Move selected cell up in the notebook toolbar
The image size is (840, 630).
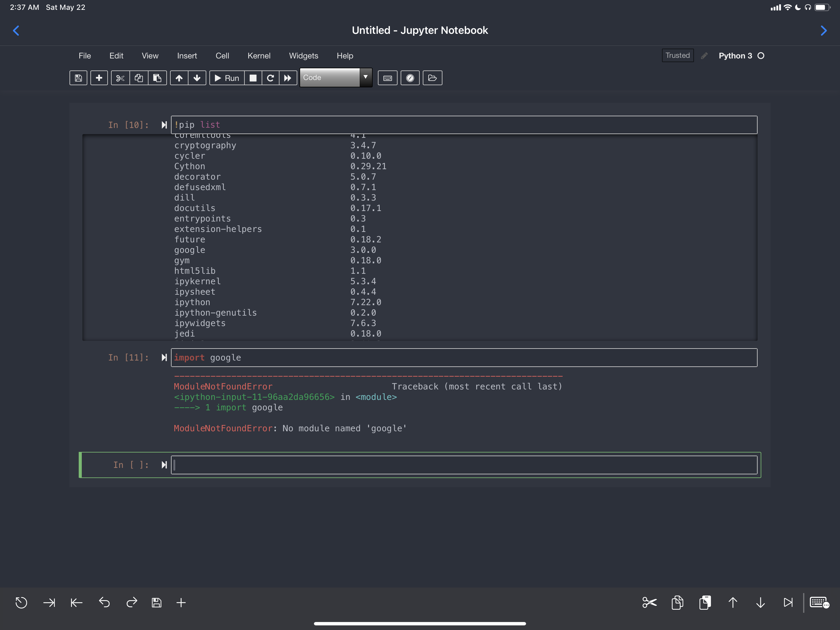pyautogui.click(x=179, y=78)
